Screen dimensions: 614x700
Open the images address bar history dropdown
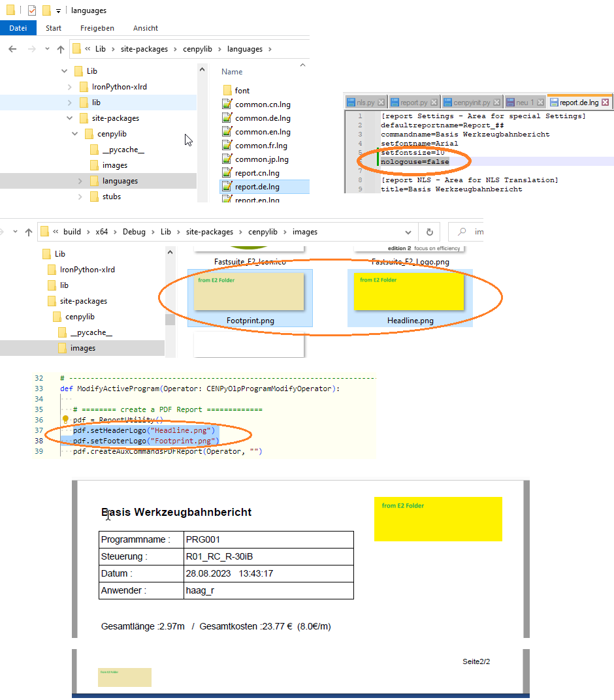point(408,232)
